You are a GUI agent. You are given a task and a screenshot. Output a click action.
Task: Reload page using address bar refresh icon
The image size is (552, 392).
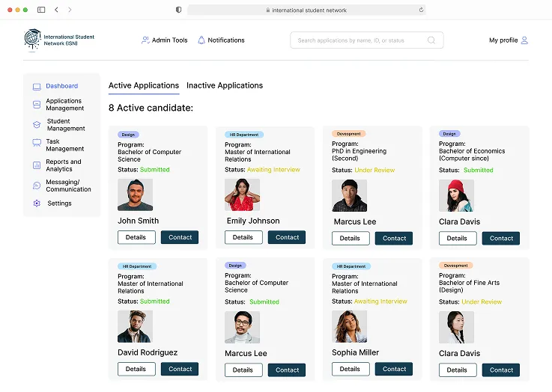[x=422, y=10]
